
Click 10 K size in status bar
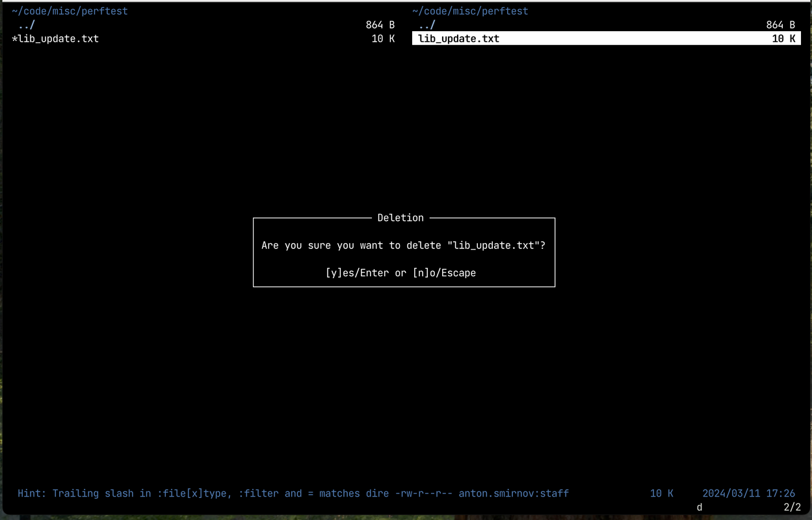pyautogui.click(x=662, y=493)
